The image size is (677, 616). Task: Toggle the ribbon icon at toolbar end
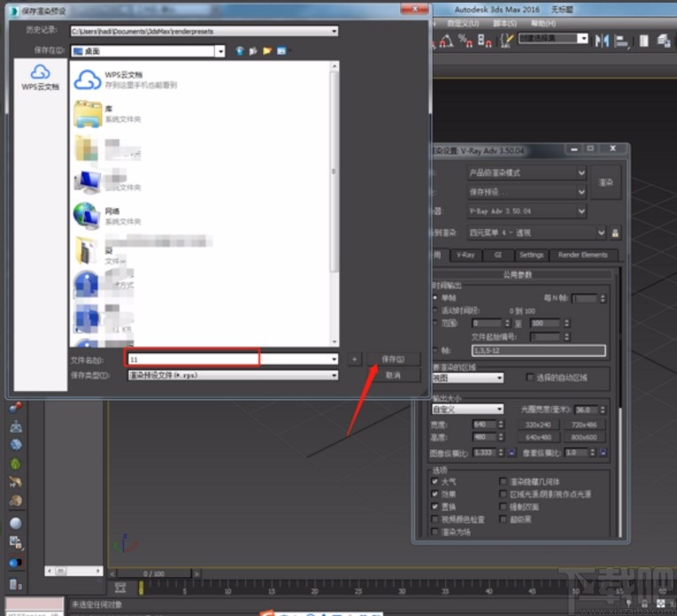pyautogui.click(x=663, y=41)
